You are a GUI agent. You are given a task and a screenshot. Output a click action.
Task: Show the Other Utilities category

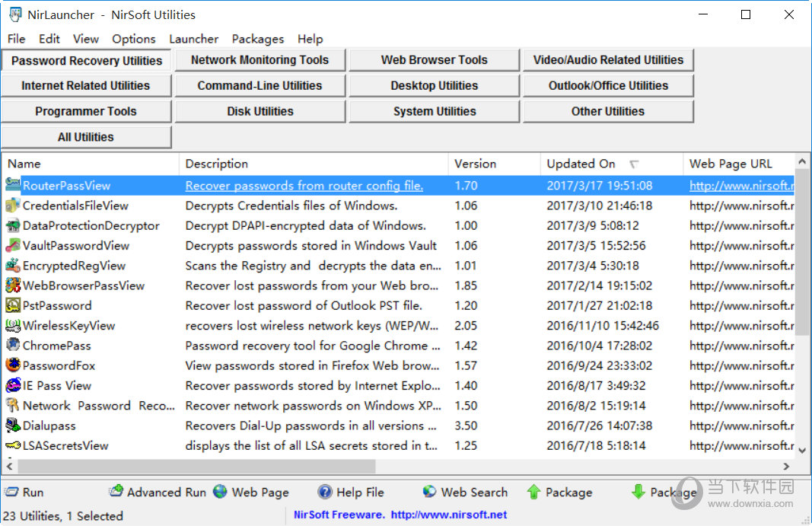609,111
